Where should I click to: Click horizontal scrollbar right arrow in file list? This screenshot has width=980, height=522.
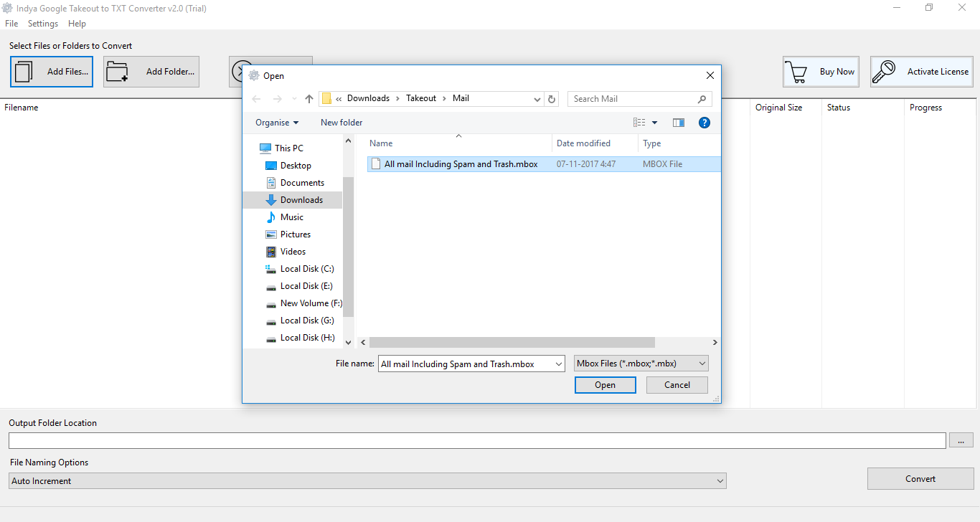click(x=715, y=343)
